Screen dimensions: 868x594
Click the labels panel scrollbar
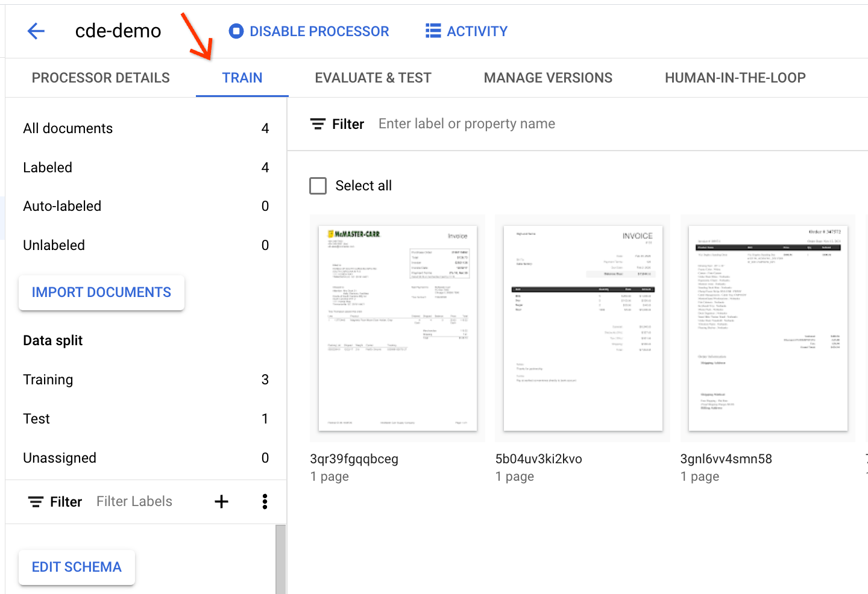[280, 558]
